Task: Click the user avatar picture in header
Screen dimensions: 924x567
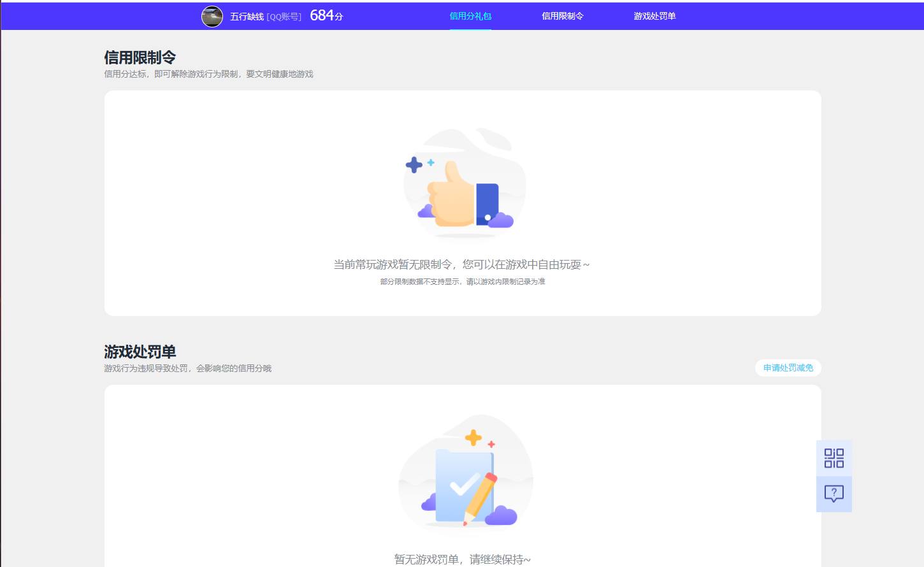Action: [x=212, y=17]
